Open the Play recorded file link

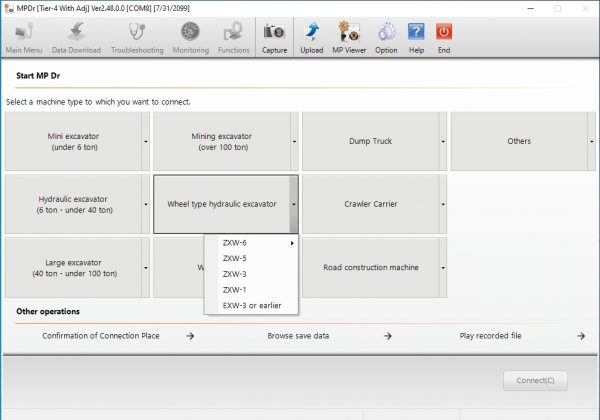coord(490,336)
